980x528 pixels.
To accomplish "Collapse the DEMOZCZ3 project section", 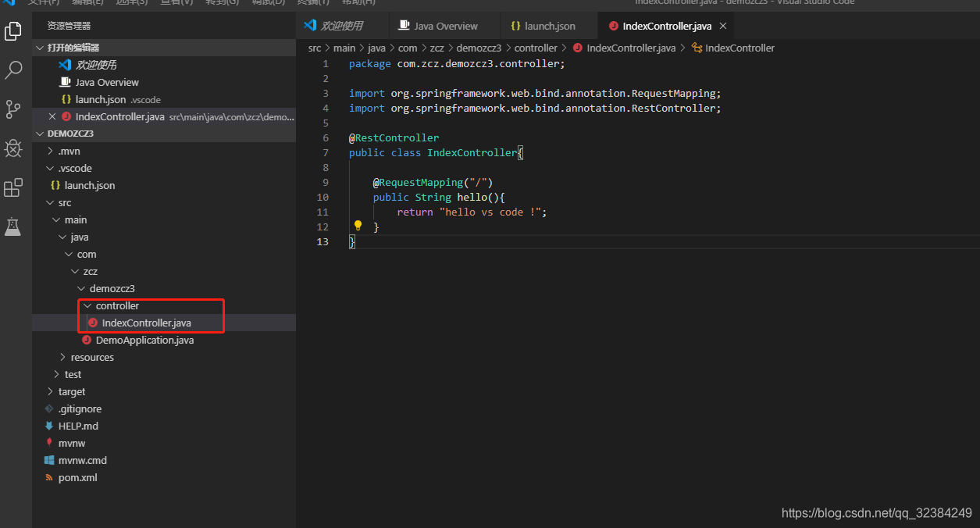I will tap(164, 134).
